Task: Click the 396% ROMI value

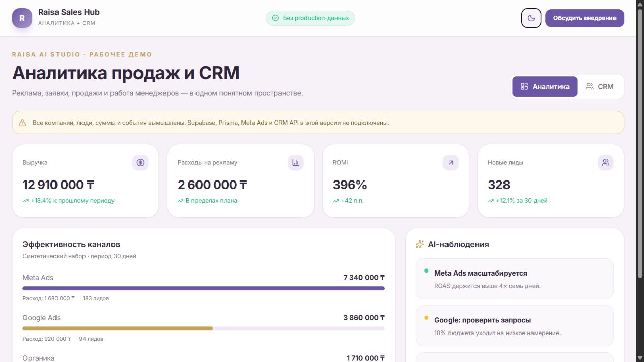Action: 350,185
